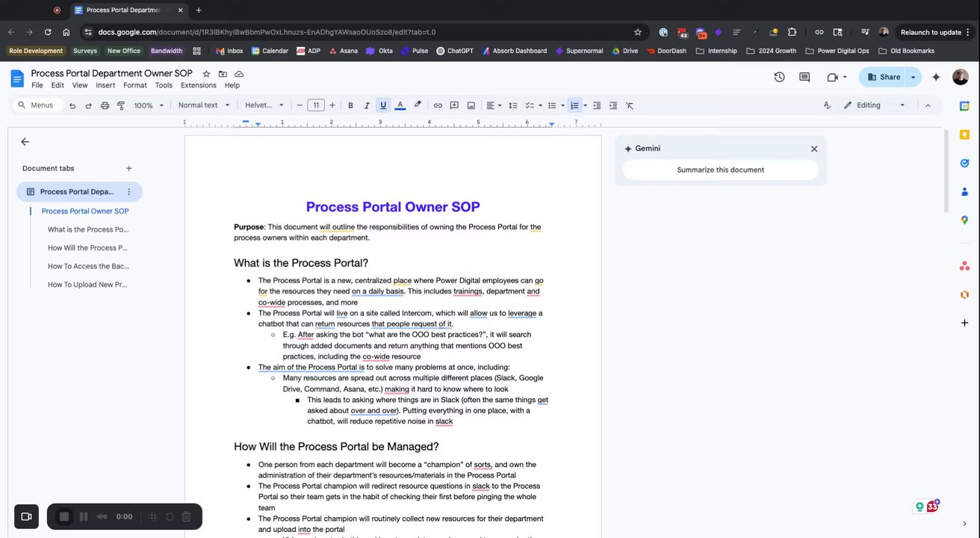Open the Extensions menu
The image size is (980, 538).
199,85
